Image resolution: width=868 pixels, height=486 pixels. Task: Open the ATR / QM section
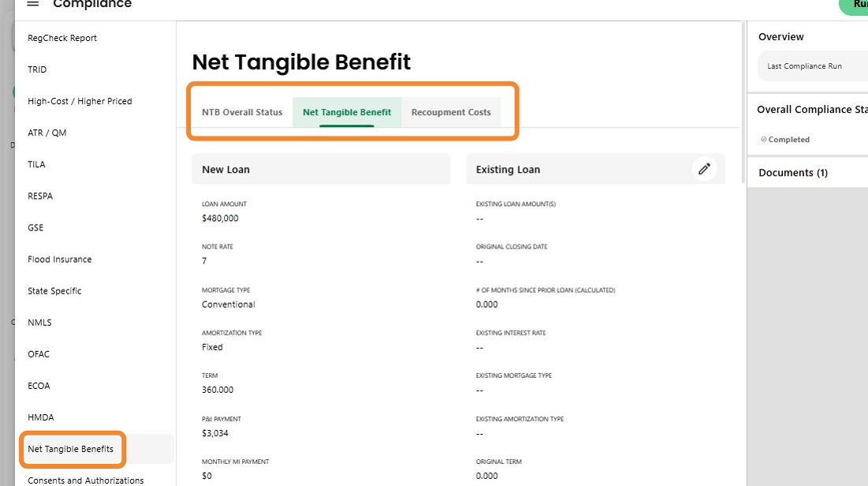click(x=47, y=133)
